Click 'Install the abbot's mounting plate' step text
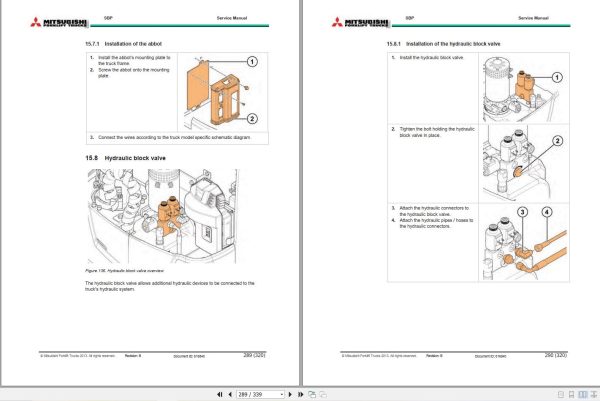This screenshot has height=401, width=600. (134, 60)
